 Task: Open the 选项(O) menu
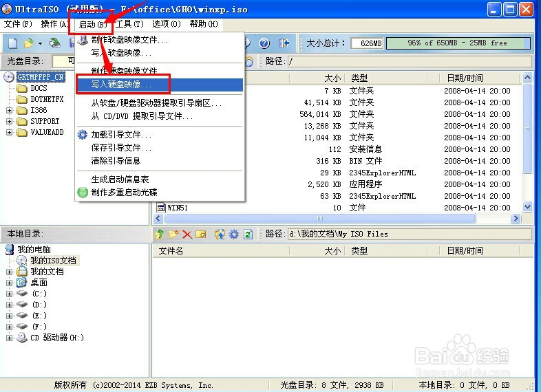pos(167,24)
